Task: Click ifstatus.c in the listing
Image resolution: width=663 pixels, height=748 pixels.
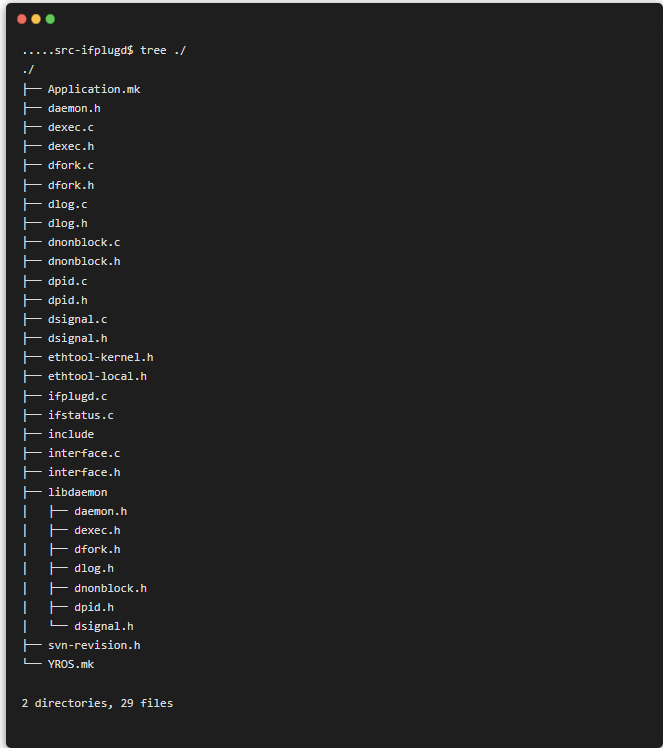Action: point(81,415)
